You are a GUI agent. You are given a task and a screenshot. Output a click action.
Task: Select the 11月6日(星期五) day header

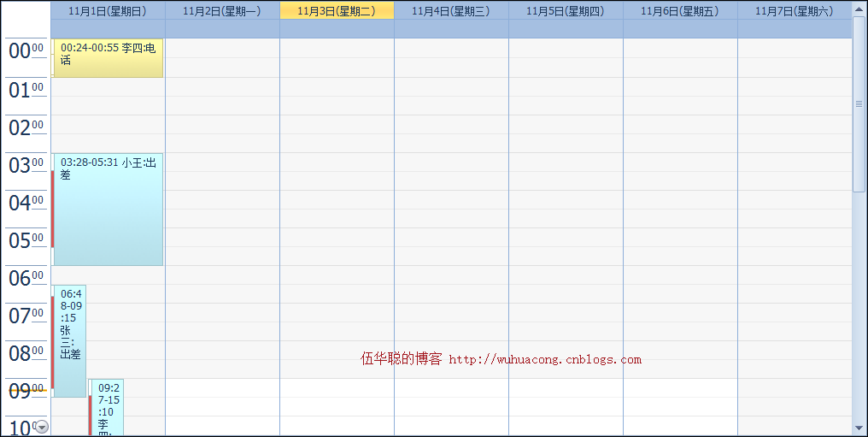pos(680,10)
